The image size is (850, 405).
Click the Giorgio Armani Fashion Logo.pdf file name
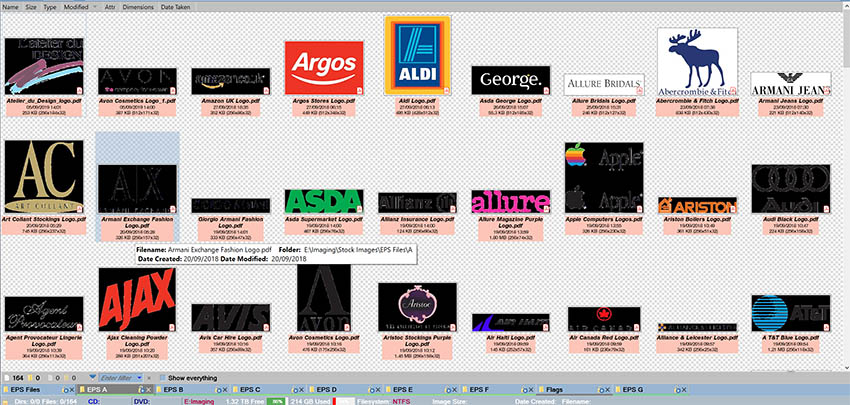230,222
